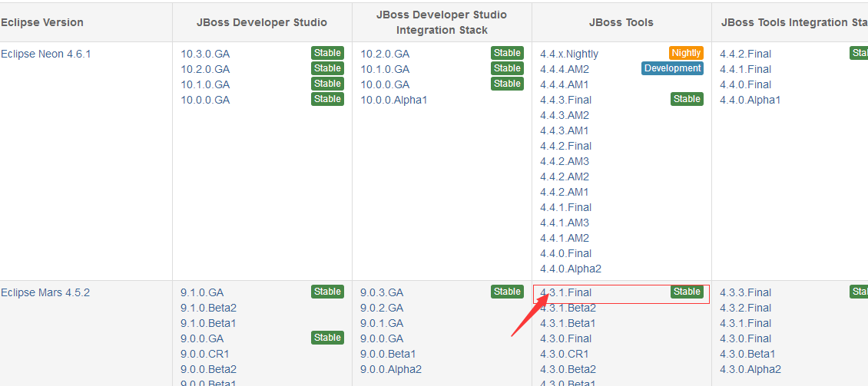Open the 4.3.3.Final link
The height and width of the screenshot is (386, 868).
pyautogui.click(x=746, y=292)
